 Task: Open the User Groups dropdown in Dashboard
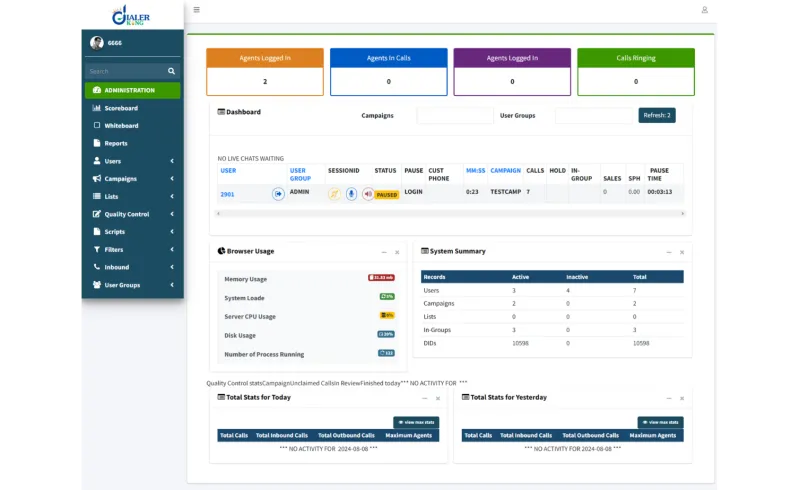point(593,115)
